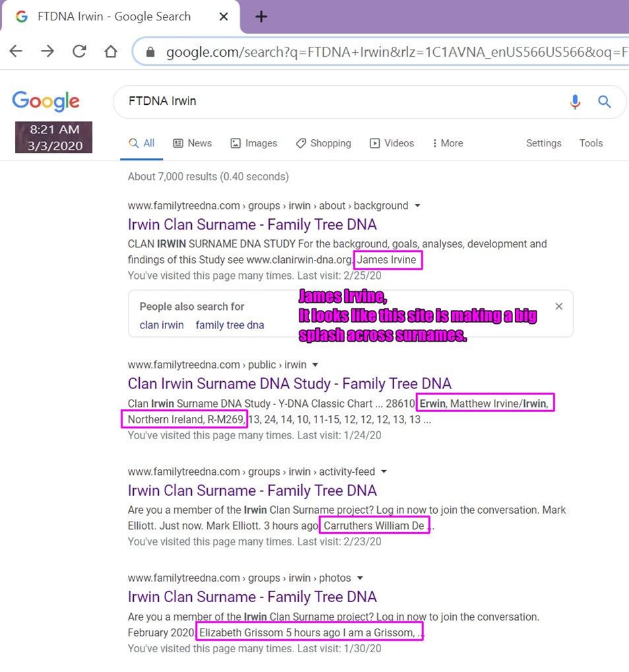This screenshot has width=629, height=672.
Task: Focus the browser address bar
Action: pos(381,52)
